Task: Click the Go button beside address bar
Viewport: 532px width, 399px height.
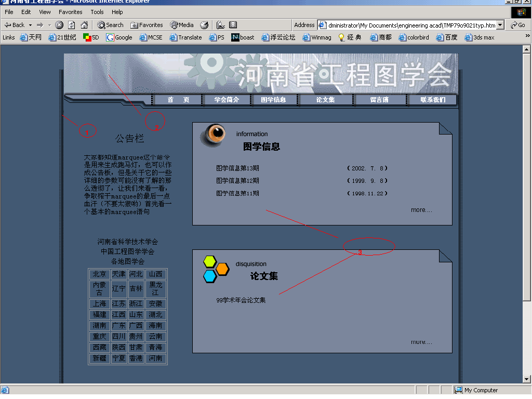Action: tap(517, 25)
